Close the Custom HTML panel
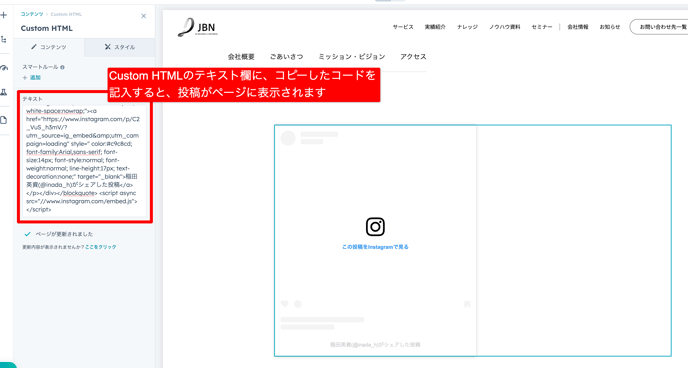The height and width of the screenshot is (368, 688). [x=143, y=16]
